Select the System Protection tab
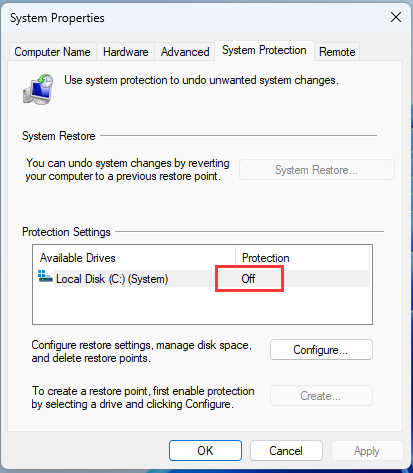 pyautogui.click(x=264, y=50)
